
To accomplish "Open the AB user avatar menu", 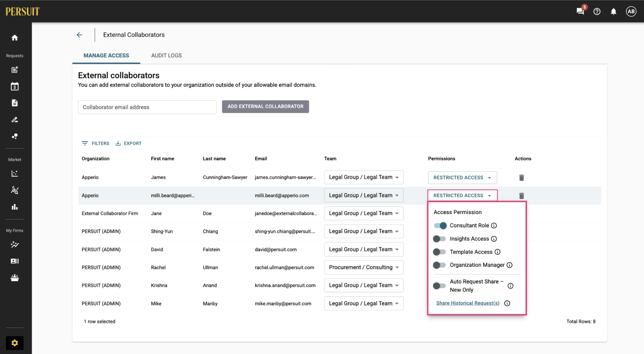I will tap(631, 11).
